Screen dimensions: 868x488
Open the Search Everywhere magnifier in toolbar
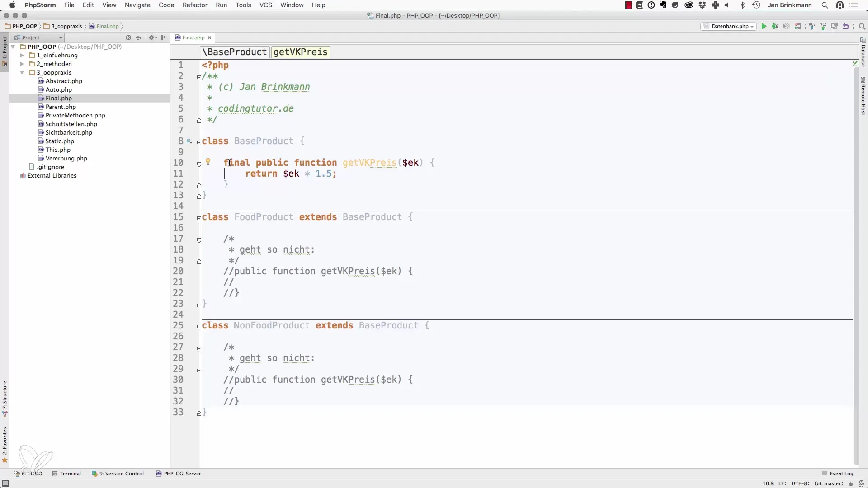click(862, 26)
